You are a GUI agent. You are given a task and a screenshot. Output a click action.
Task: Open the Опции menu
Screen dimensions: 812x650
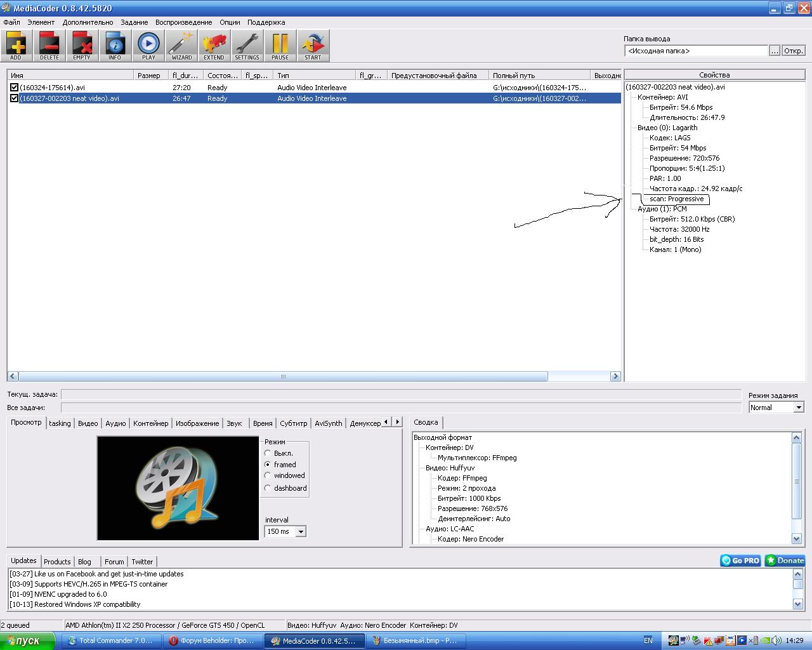pos(230,22)
